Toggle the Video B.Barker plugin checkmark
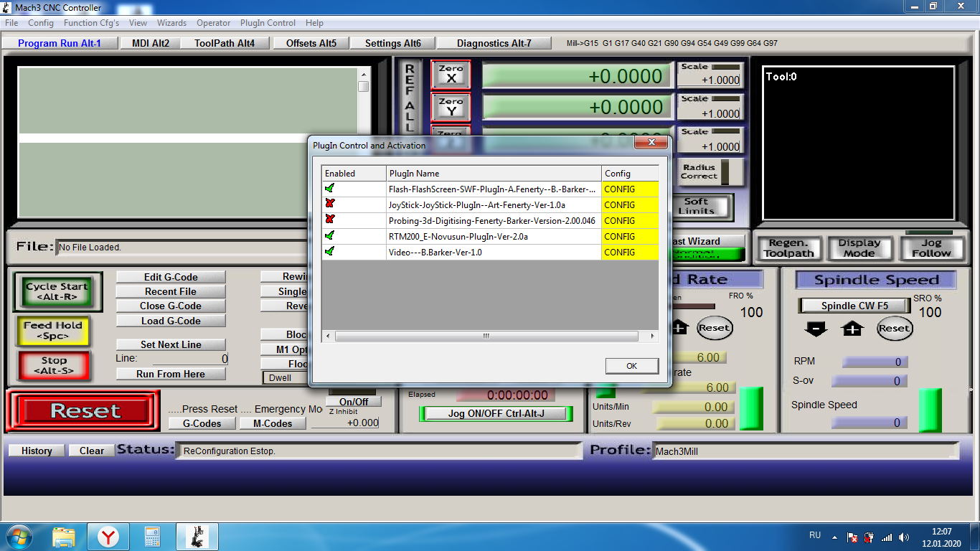 coord(330,252)
